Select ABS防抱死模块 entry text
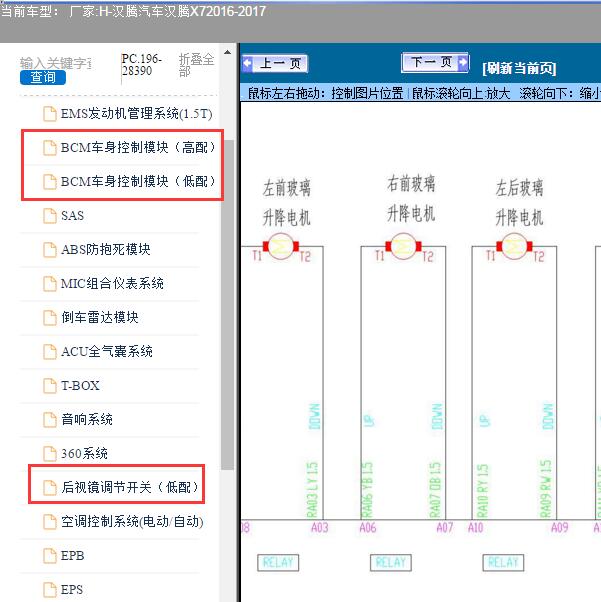601x602 pixels. coord(106,250)
